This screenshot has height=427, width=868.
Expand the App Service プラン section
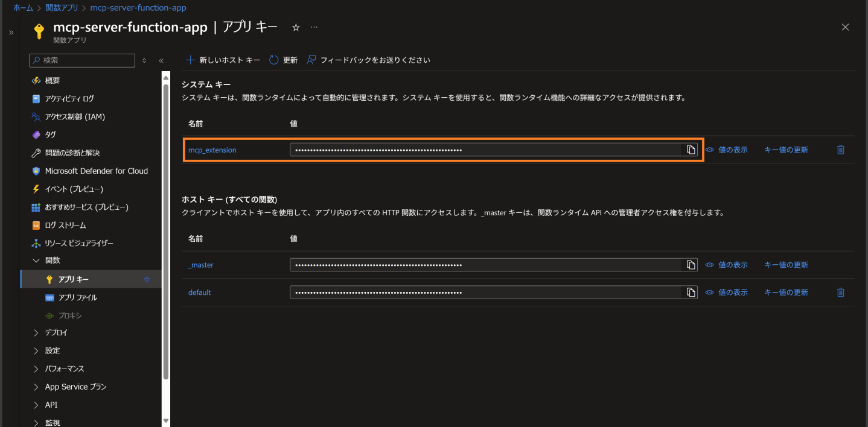point(36,387)
